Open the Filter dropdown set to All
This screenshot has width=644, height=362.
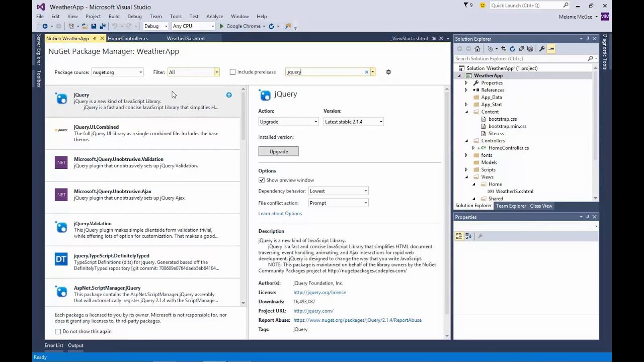pos(193,72)
